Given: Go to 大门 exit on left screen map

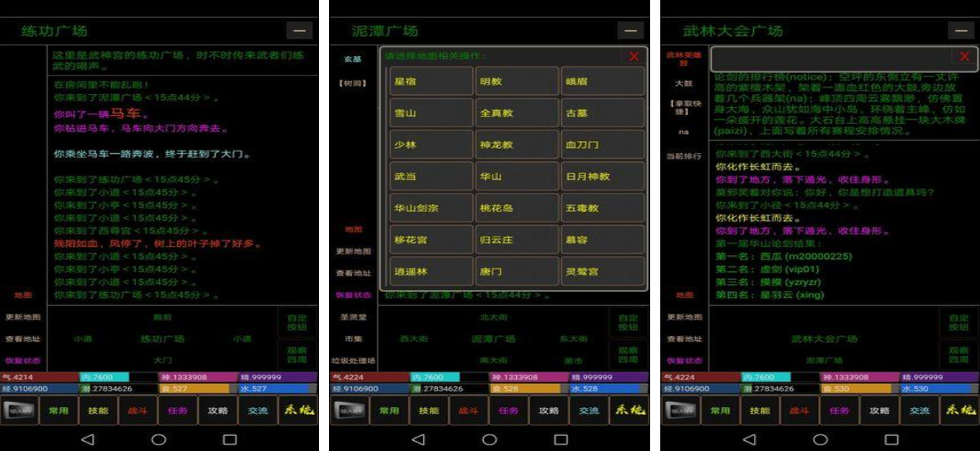Looking at the screenshot, I should [163, 360].
